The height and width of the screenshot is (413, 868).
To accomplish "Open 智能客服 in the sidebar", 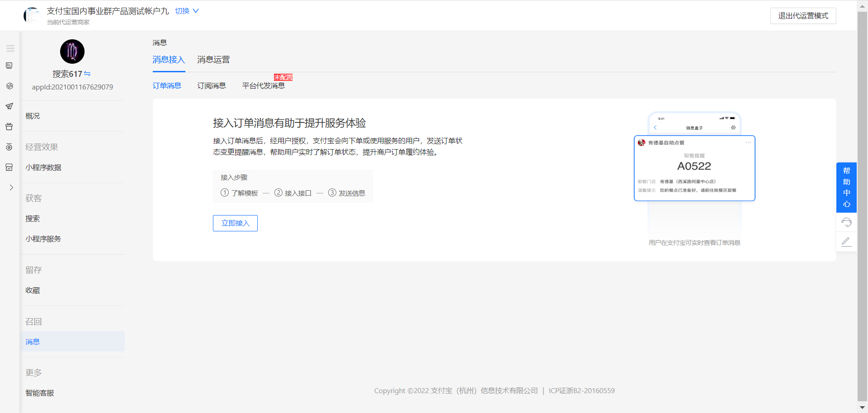I will [x=40, y=393].
